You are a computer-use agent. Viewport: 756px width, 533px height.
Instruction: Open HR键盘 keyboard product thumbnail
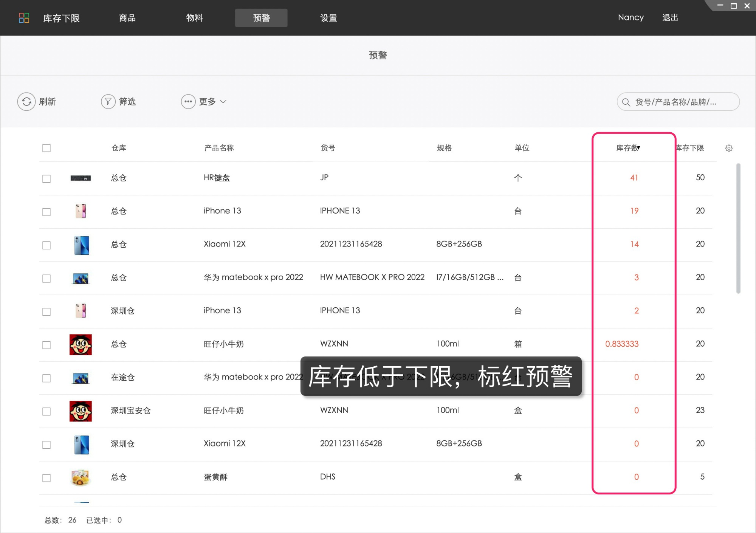[81, 178]
